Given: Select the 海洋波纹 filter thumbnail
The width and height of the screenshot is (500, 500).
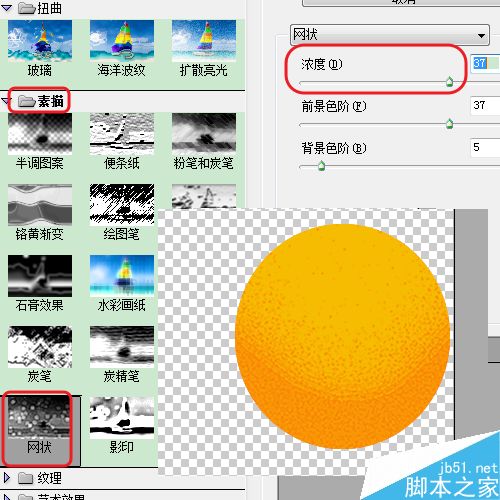Looking at the screenshot, I should pyautogui.click(x=122, y=41).
